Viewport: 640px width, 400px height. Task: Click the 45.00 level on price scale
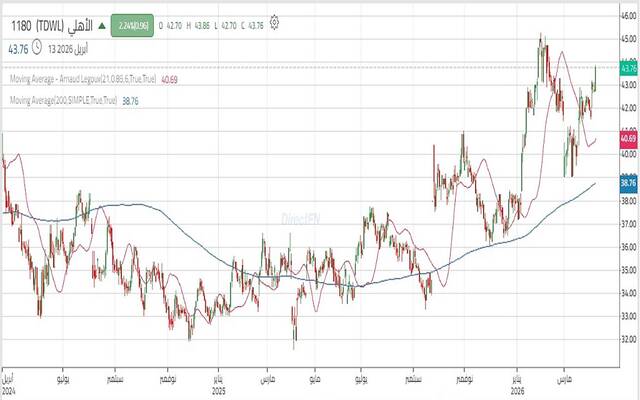point(628,40)
